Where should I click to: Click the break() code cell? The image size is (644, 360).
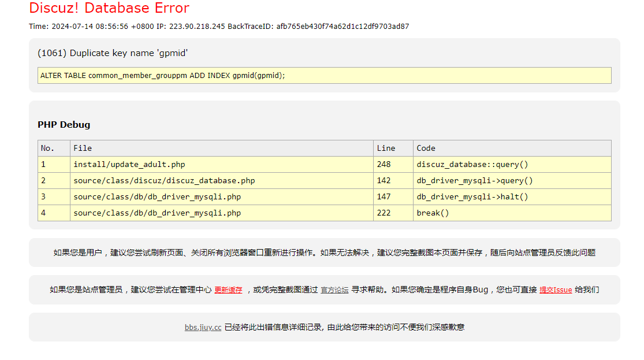[x=433, y=213]
